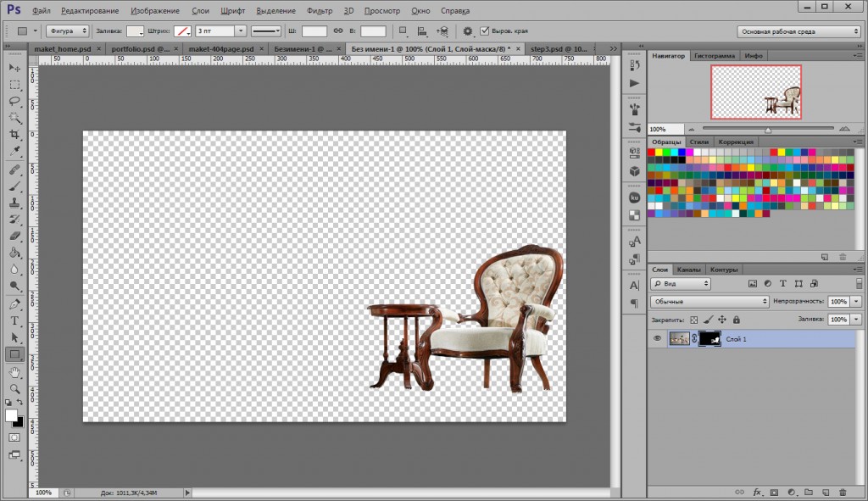Screen dimensions: 868x501
Task: Open the Обычные blend mode dropdown
Action: coord(710,302)
